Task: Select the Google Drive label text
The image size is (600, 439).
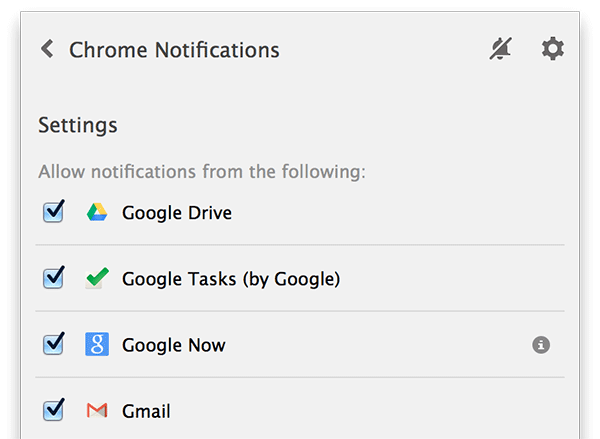Action: coord(177,213)
